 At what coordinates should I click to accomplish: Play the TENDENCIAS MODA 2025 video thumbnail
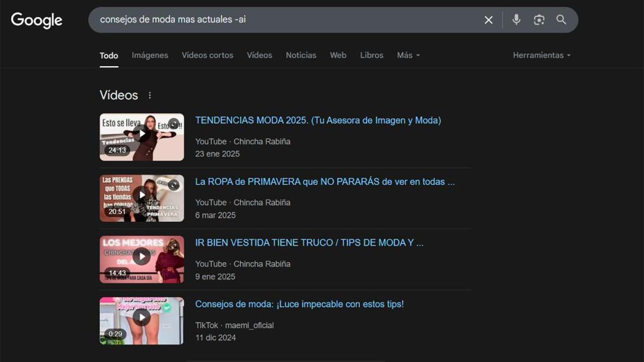pyautogui.click(x=142, y=136)
